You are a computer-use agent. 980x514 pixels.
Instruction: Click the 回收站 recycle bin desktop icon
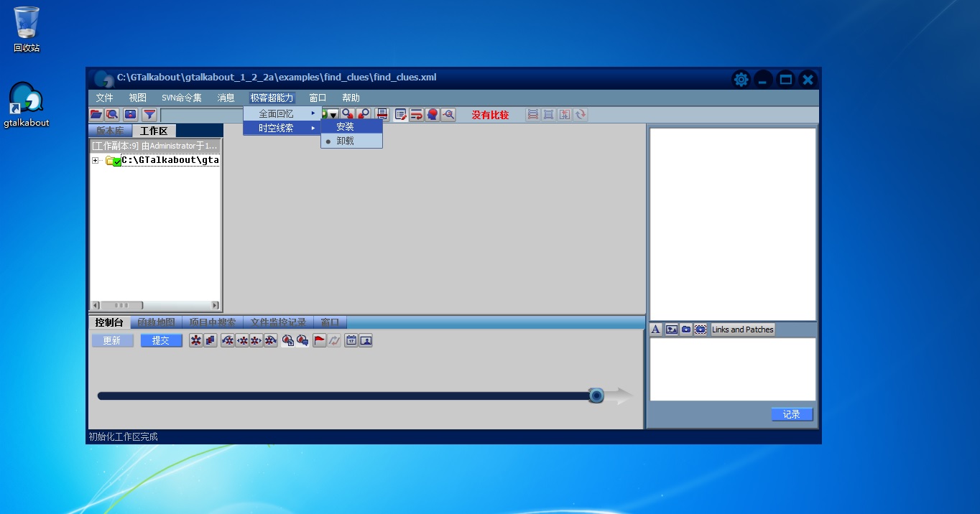(27, 29)
